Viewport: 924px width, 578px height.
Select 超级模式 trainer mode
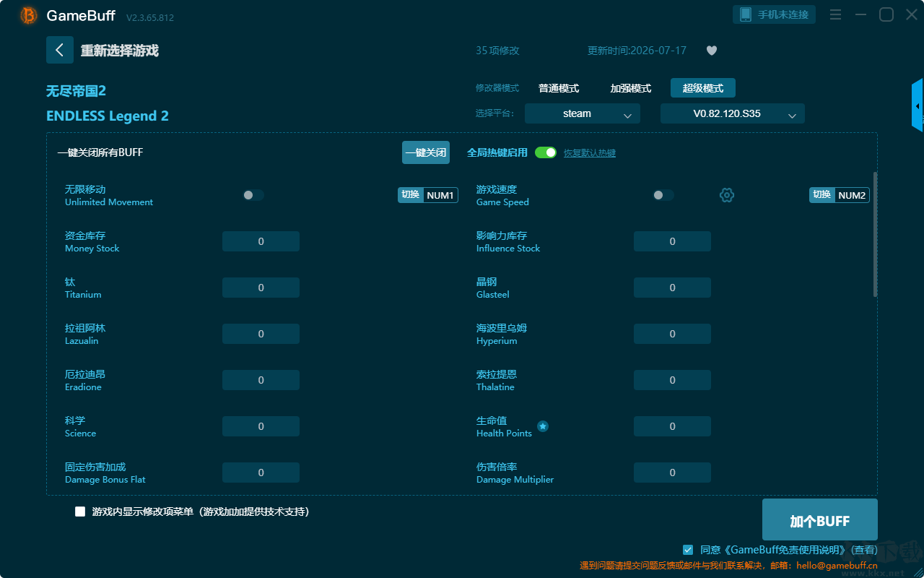click(703, 88)
